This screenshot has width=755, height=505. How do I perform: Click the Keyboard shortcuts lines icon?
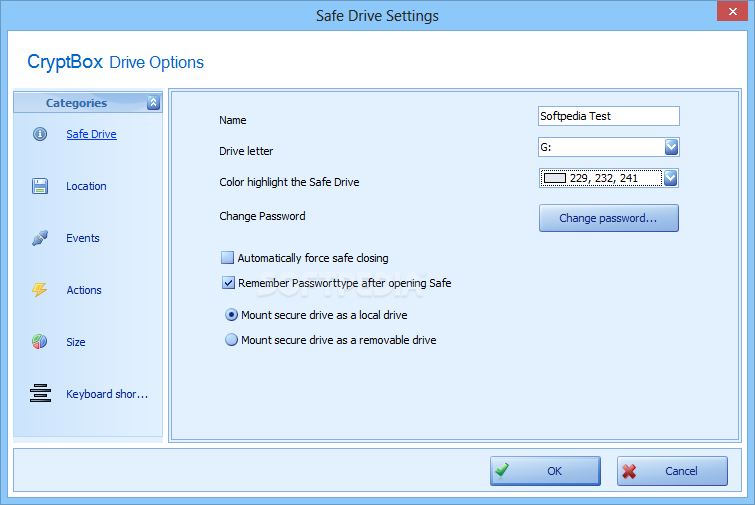[x=40, y=393]
